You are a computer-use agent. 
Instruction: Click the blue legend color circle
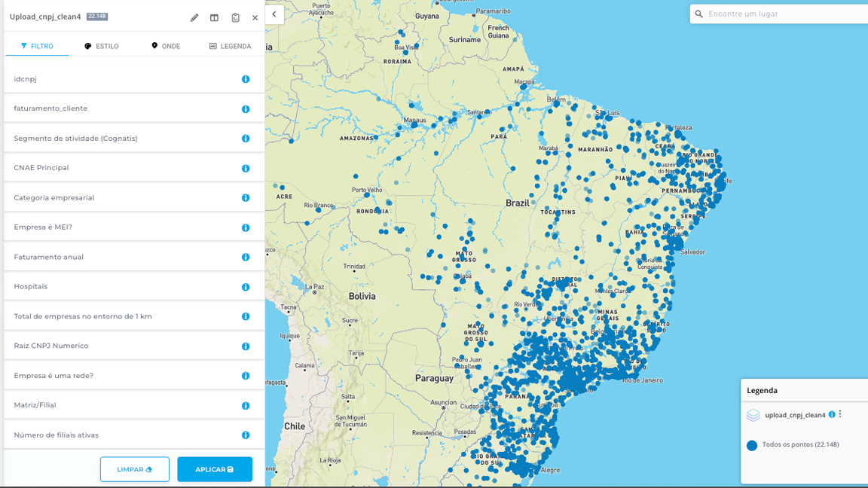tap(752, 445)
